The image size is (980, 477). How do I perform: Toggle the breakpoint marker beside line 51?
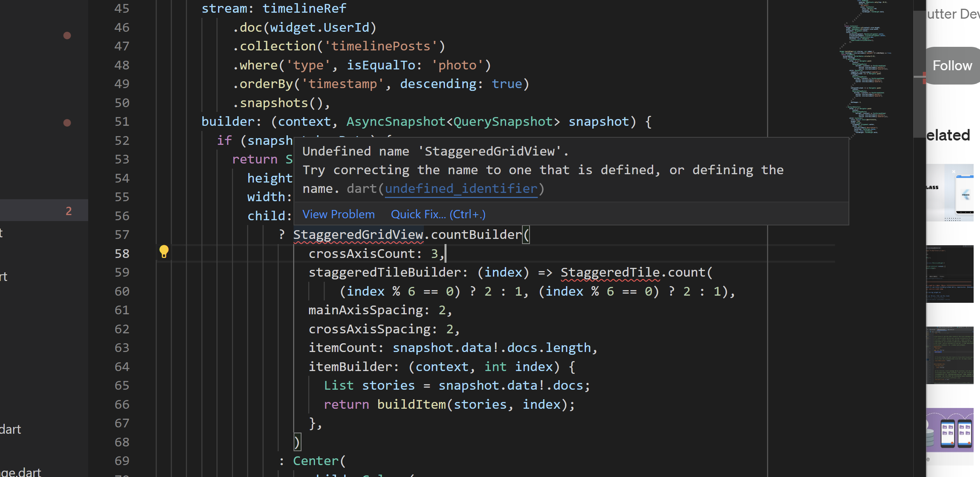click(x=67, y=123)
